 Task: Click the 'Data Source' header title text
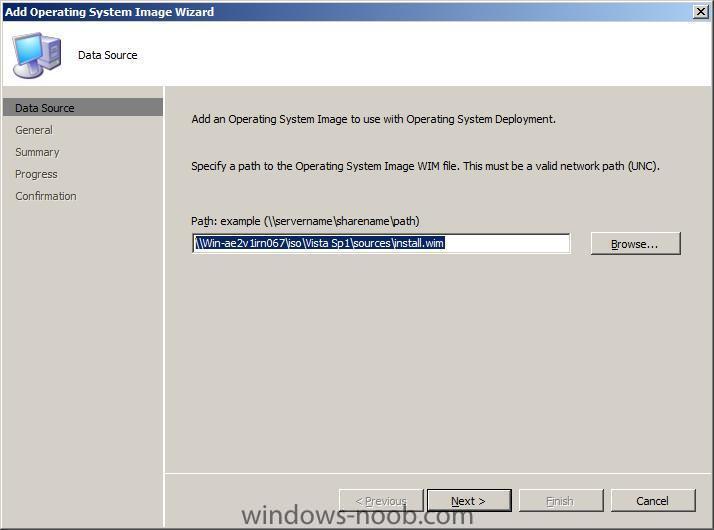pyautogui.click(x=107, y=55)
